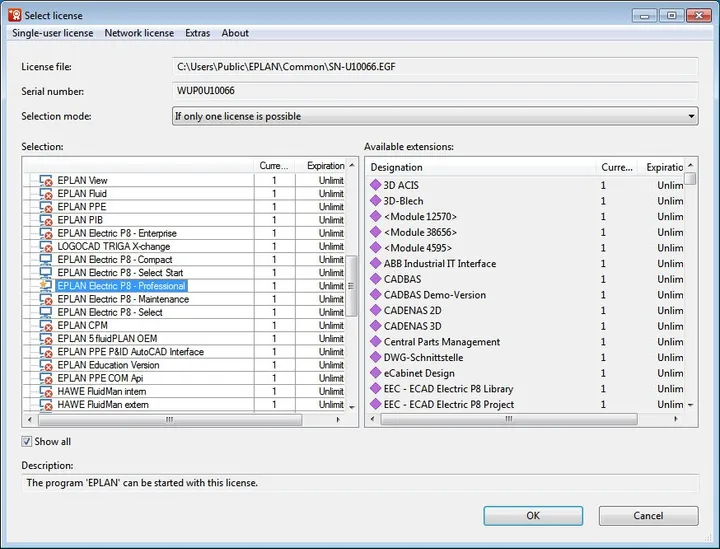
Task: Click the icon beside EPLAN PPE row
Action: tap(46, 207)
